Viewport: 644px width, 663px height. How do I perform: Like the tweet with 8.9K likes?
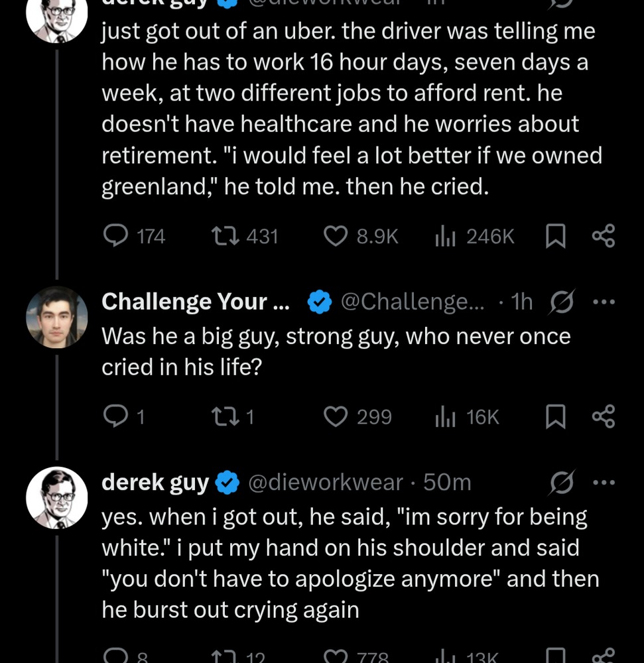pos(336,236)
